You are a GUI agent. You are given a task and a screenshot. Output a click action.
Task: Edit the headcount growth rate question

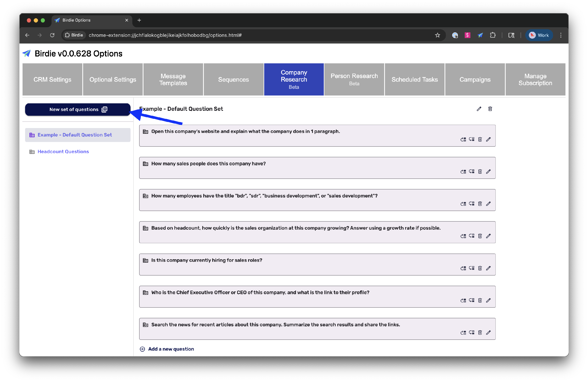(x=488, y=236)
